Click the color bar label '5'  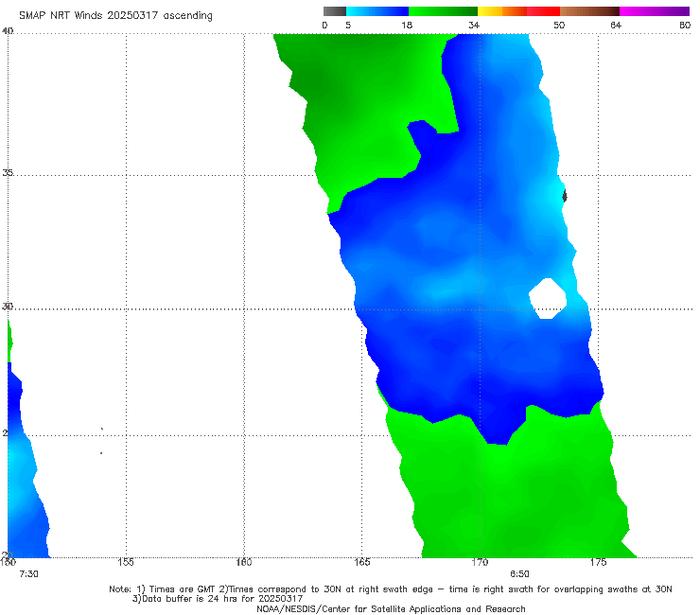coord(348,26)
